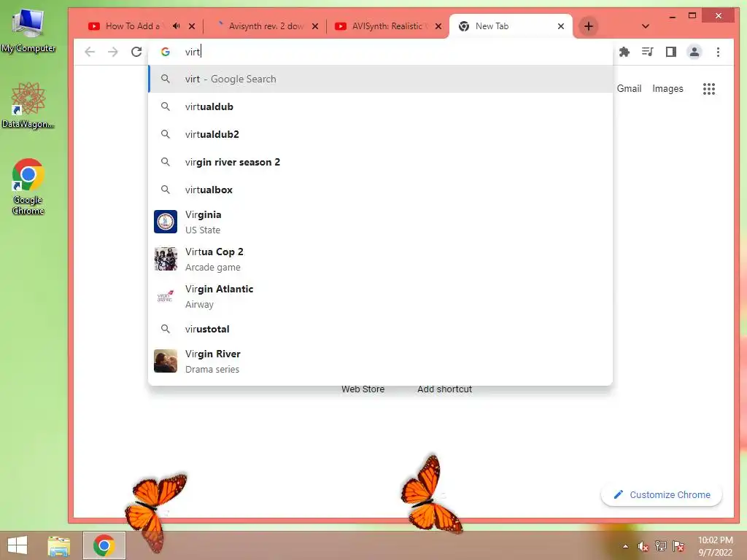
Task: Open the Web Store shortcut
Action: [363, 389]
